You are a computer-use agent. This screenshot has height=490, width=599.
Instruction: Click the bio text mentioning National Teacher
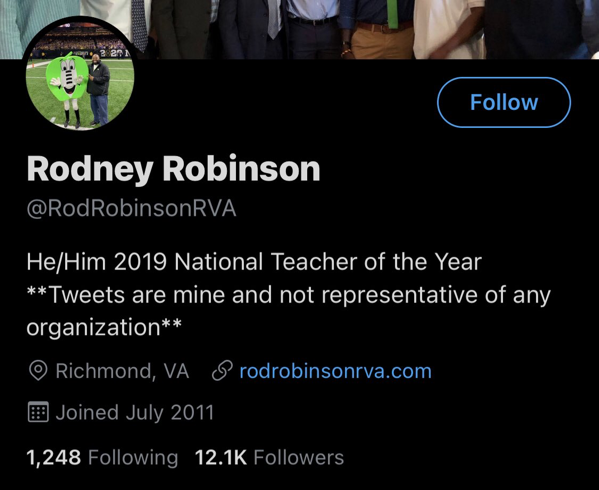tap(254, 262)
